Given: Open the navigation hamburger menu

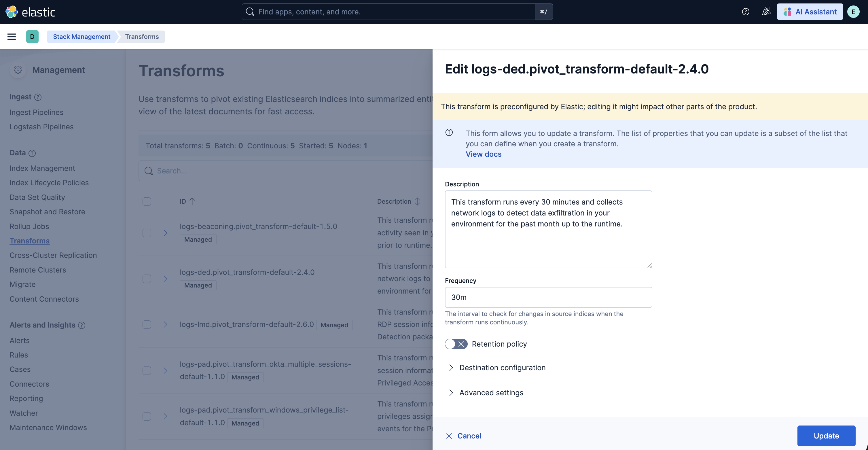Looking at the screenshot, I should pos(12,36).
